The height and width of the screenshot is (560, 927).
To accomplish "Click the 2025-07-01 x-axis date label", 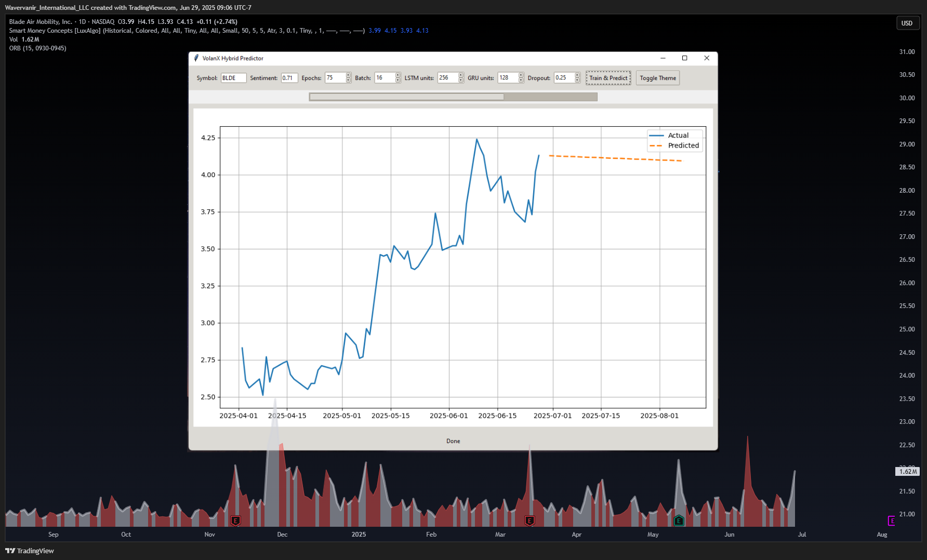I will [x=552, y=416].
